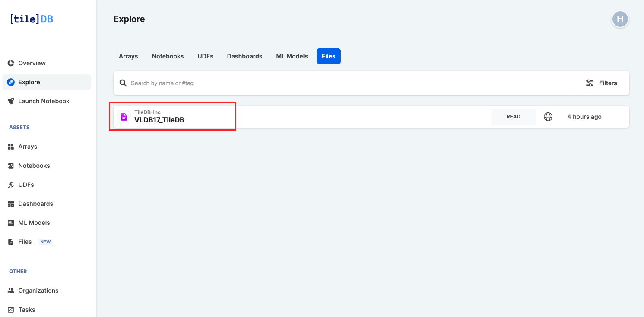Open the user avatar menu
Image resolution: width=644 pixels, height=317 pixels.
(620, 19)
